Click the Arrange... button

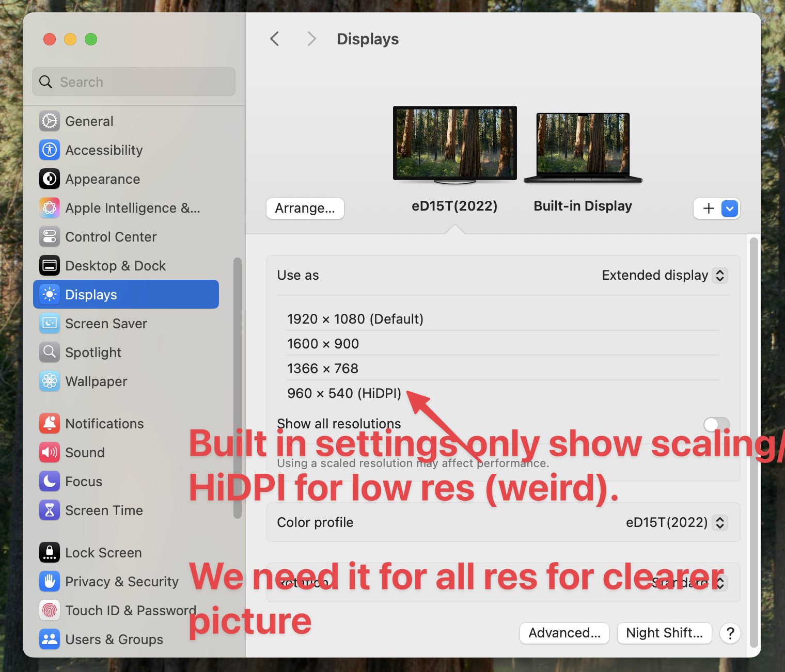point(305,209)
